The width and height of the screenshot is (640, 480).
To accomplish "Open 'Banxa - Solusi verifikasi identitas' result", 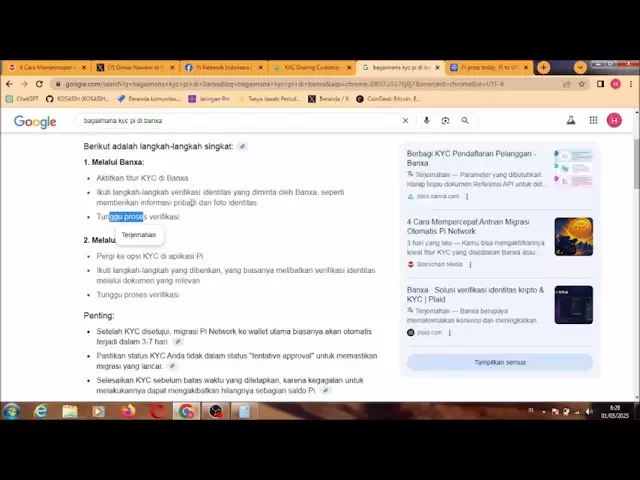I will click(476, 295).
